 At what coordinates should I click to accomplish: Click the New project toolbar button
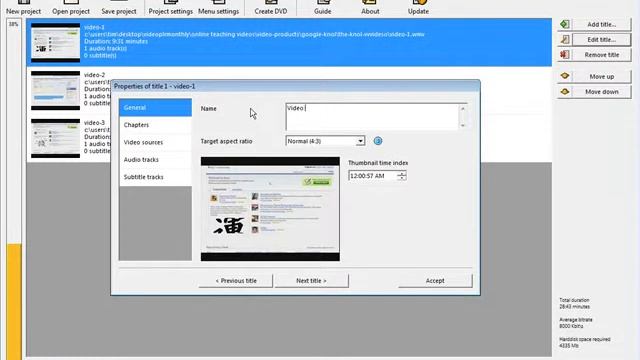(23, 8)
